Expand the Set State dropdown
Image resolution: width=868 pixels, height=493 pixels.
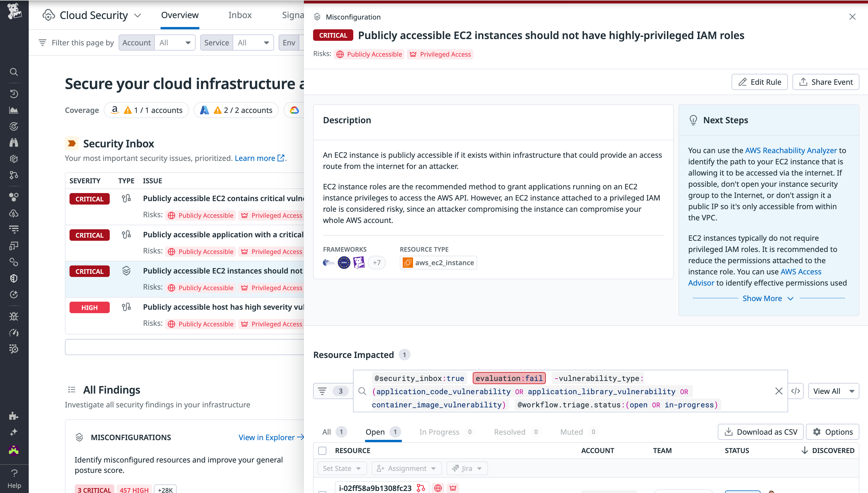click(342, 468)
